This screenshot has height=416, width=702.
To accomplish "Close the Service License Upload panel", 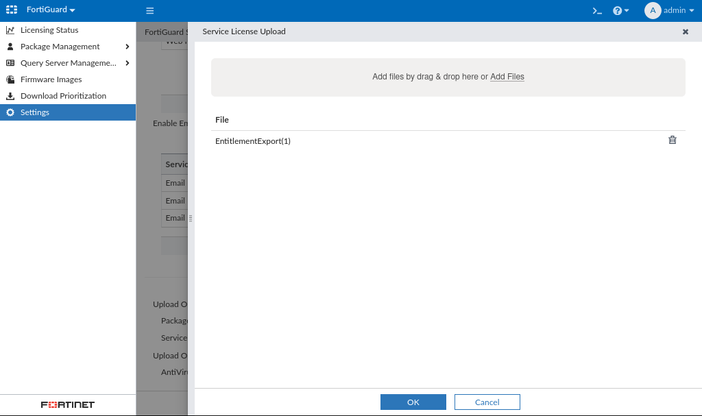I will pos(685,32).
